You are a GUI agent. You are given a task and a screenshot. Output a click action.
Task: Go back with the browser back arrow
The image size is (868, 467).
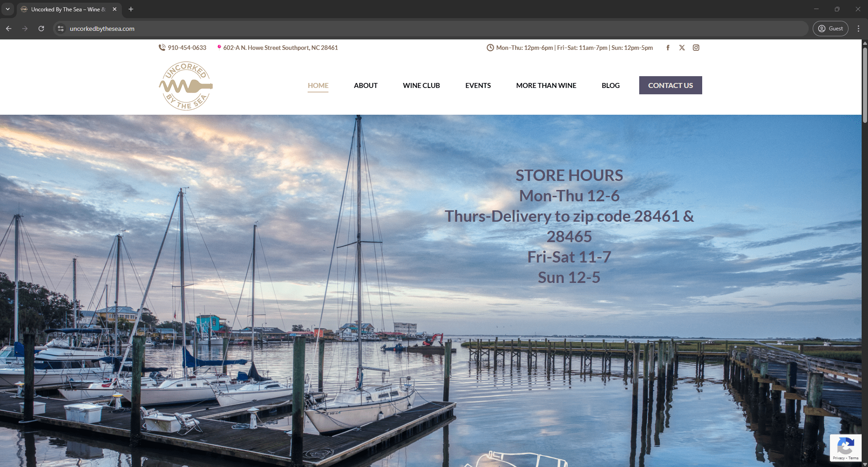pos(9,29)
